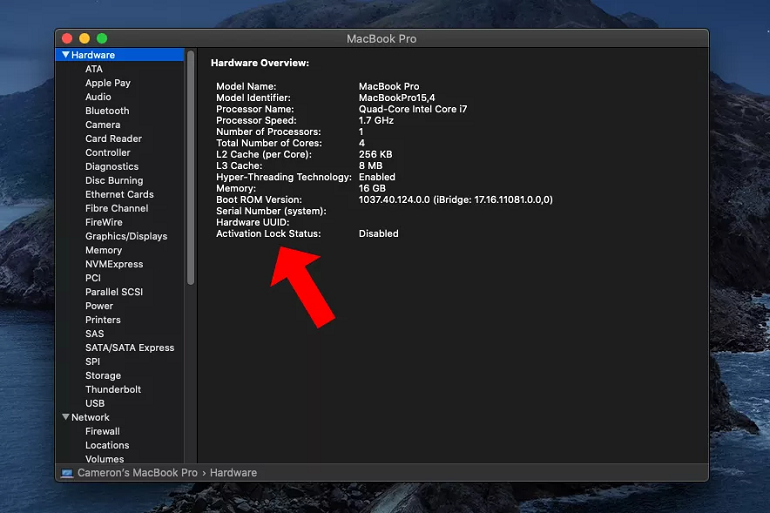Image resolution: width=770 pixels, height=513 pixels.
Task: Click the green zoom window button
Action: [x=102, y=38]
